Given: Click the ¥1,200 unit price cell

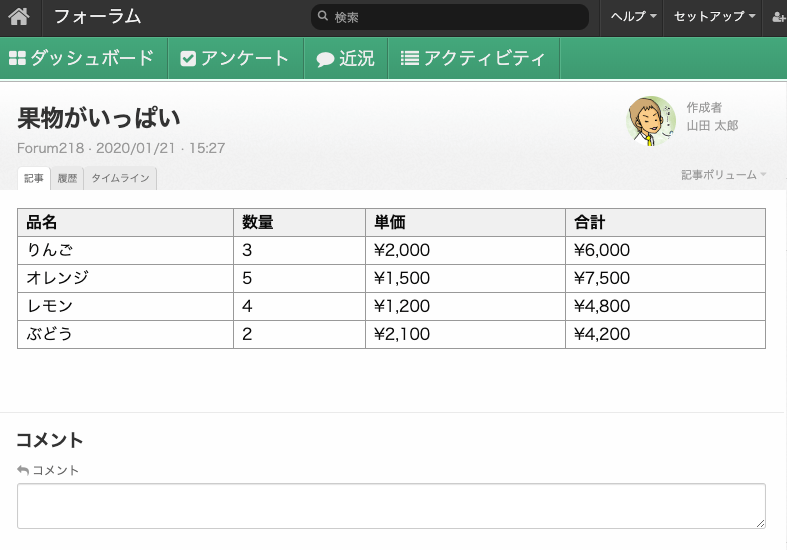Looking at the screenshot, I should [465, 307].
